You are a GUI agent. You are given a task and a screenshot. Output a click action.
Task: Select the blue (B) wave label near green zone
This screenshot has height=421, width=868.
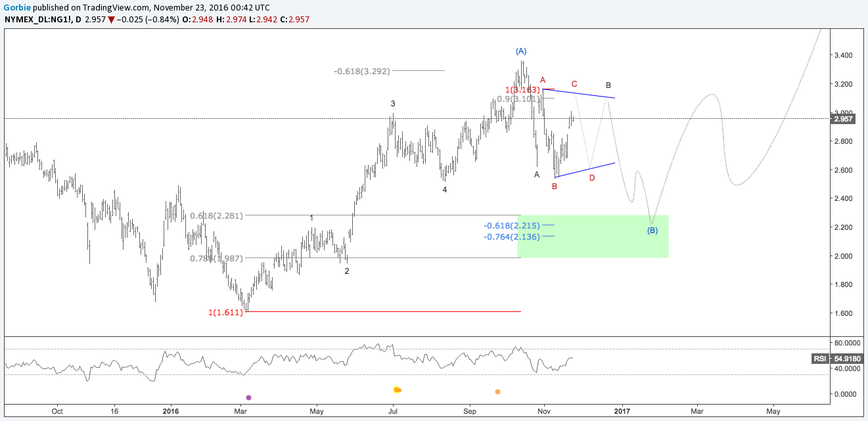652,230
